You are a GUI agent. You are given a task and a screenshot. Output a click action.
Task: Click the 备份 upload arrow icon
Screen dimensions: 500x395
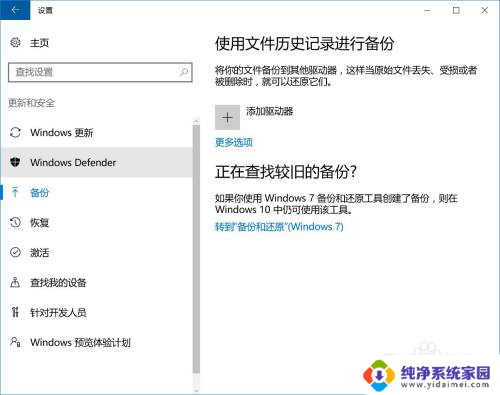point(15,192)
